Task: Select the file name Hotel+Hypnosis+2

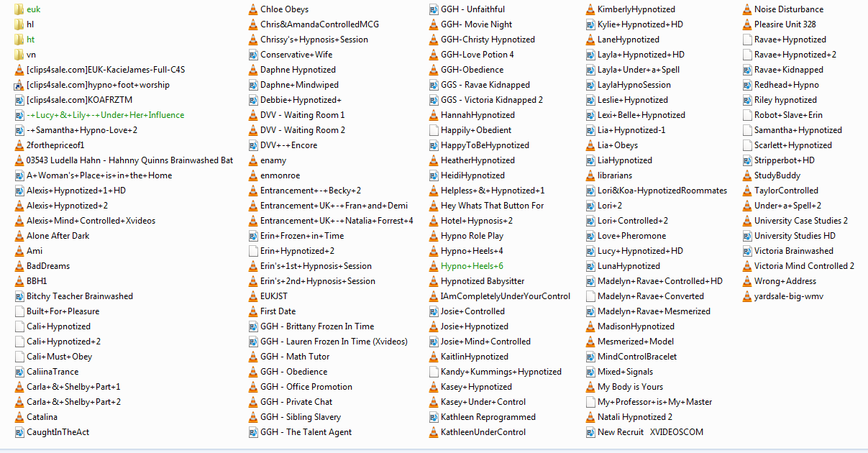Action: [x=477, y=221]
